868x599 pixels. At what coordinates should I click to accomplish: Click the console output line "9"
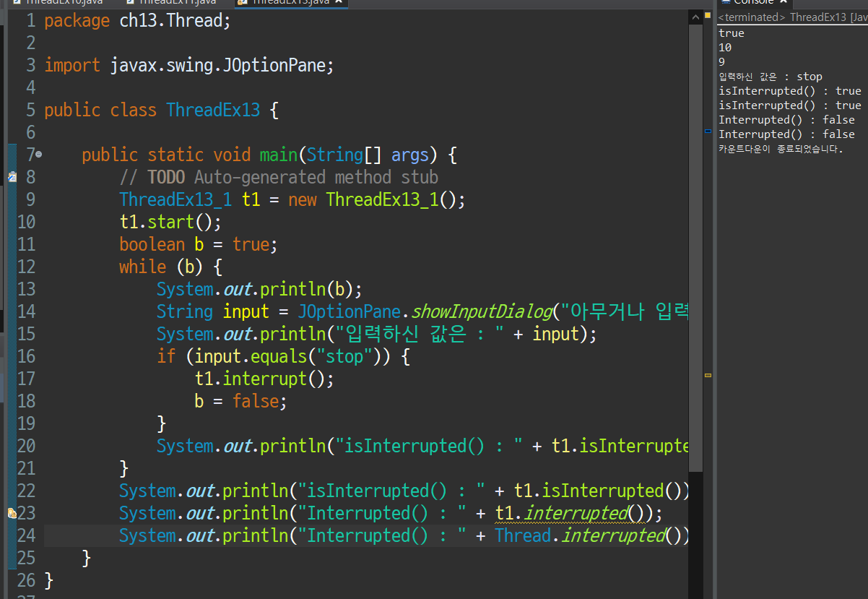coord(721,62)
